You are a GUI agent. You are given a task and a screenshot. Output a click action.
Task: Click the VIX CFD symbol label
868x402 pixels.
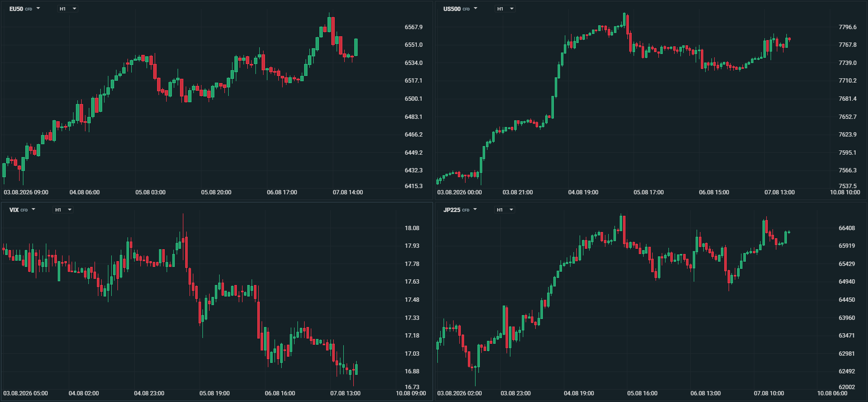[x=19, y=210]
